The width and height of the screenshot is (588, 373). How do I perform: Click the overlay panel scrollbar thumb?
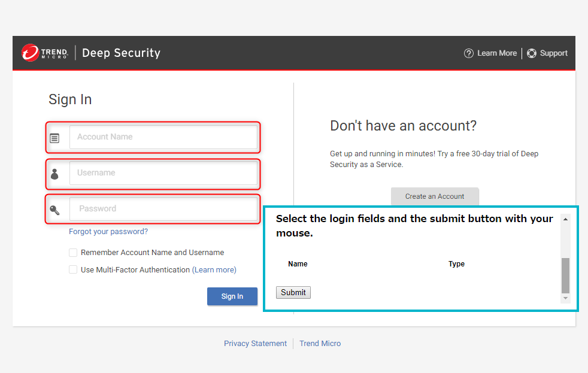click(565, 275)
